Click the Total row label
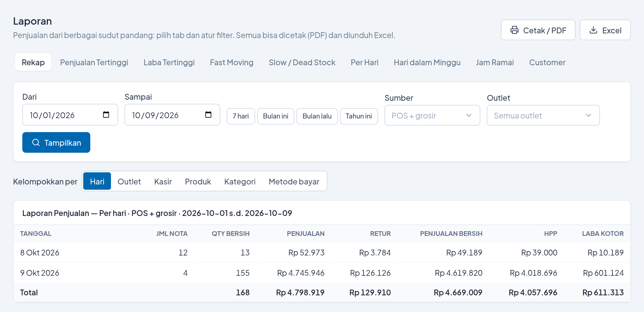The image size is (644, 312). (x=29, y=292)
